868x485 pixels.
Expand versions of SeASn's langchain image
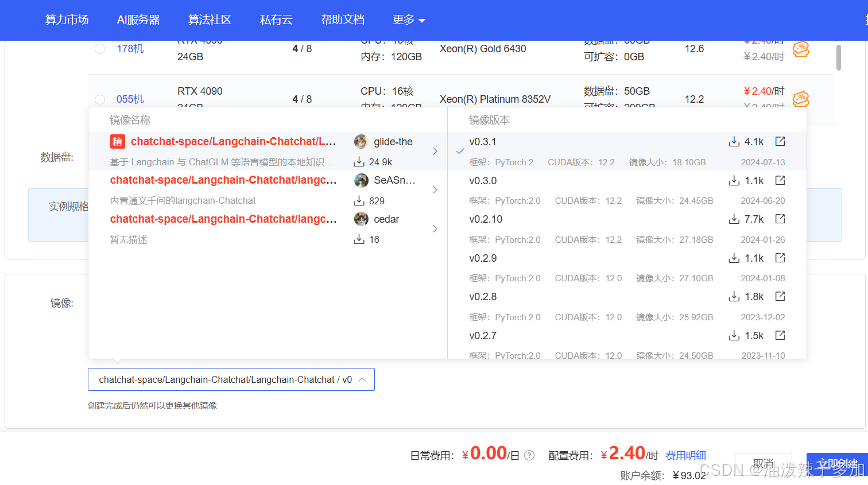(435, 190)
